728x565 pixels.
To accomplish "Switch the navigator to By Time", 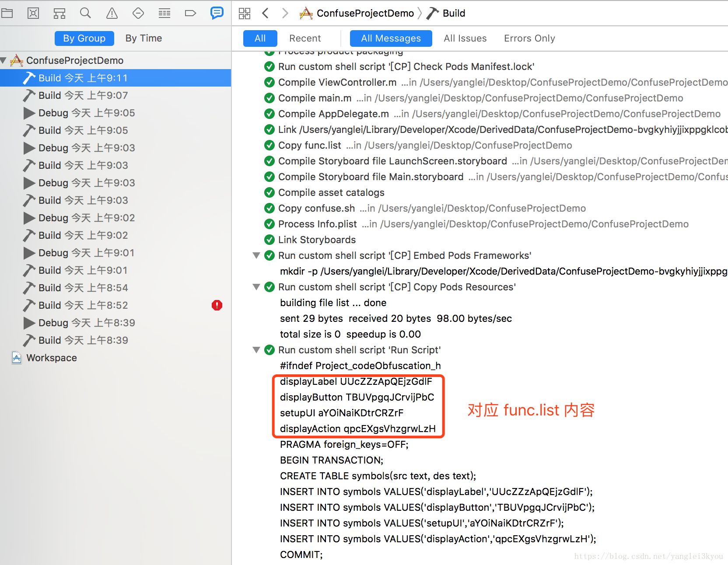I will click(x=143, y=38).
